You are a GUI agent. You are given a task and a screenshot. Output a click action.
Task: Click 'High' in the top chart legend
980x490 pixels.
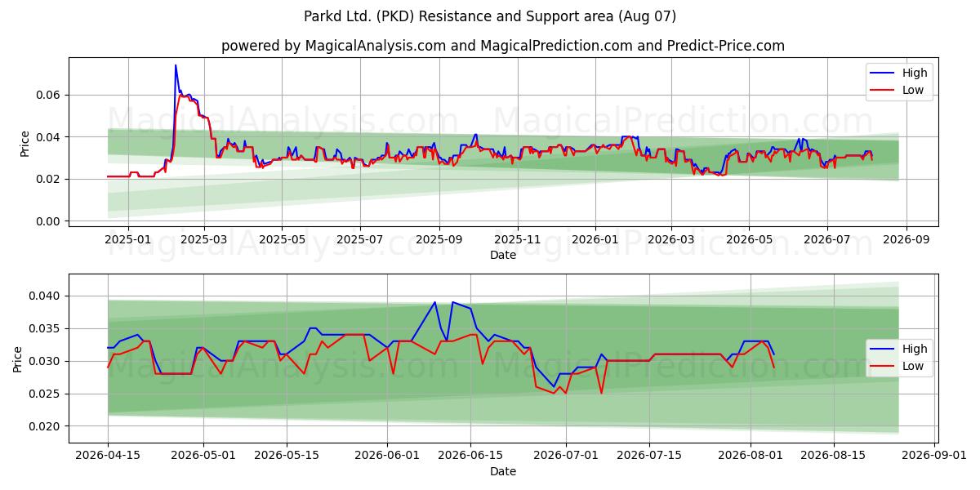(915, 73)
